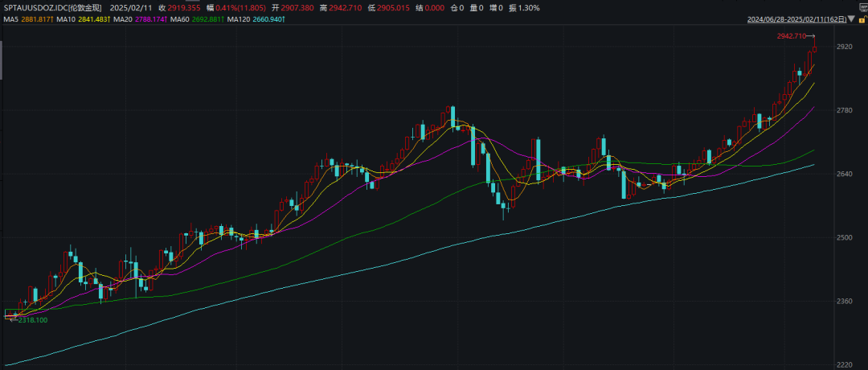The width and height of the screenshot is (868, 370).
Task: Click the 2360 label on price axis
Action: (844, 302)
